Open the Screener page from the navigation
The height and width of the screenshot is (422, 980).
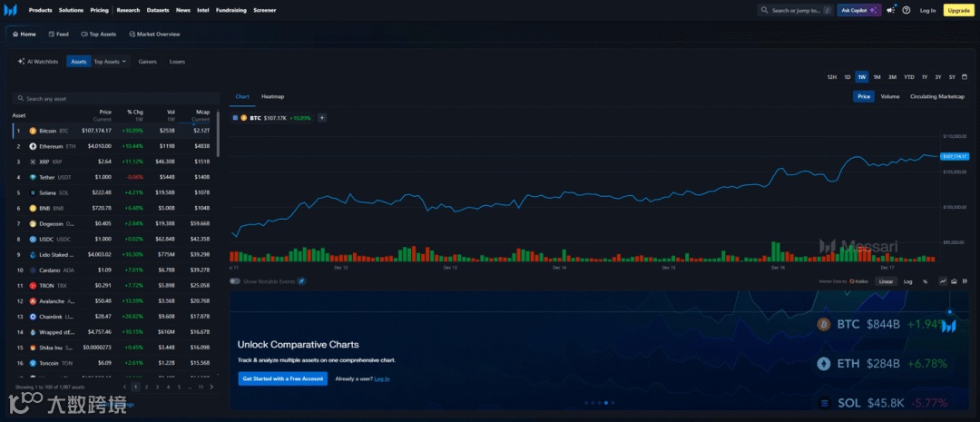264,10
